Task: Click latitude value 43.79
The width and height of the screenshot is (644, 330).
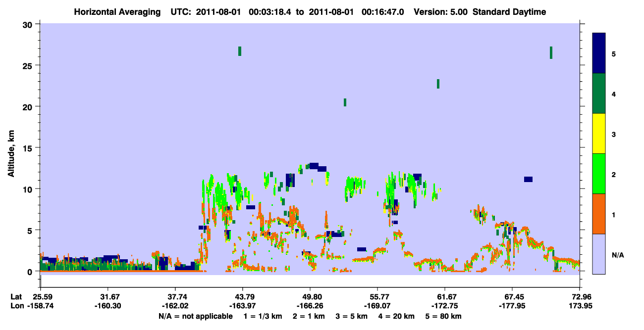Action: (242, 297)
